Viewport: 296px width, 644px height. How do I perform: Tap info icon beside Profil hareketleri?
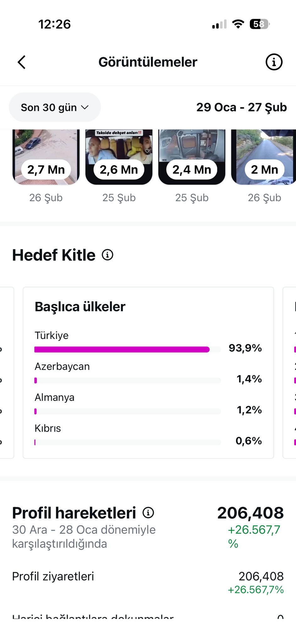148,513
